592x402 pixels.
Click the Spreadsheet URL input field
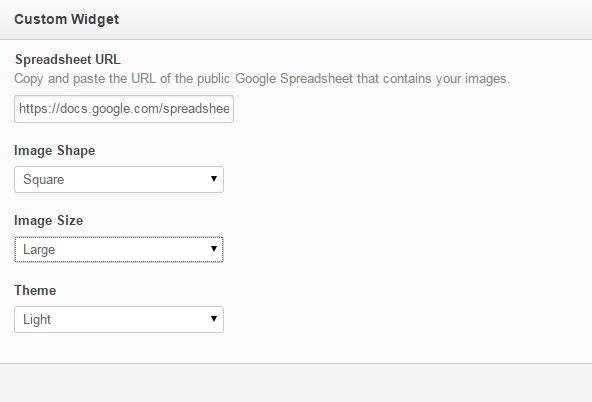[124, 109]
